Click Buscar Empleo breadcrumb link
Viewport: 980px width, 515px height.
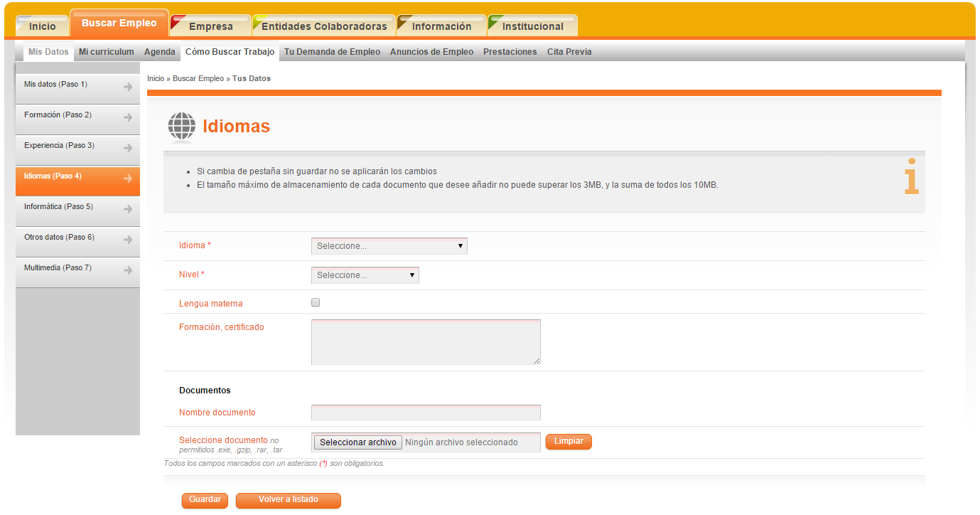pyautogui.click(x=198, y=78)
